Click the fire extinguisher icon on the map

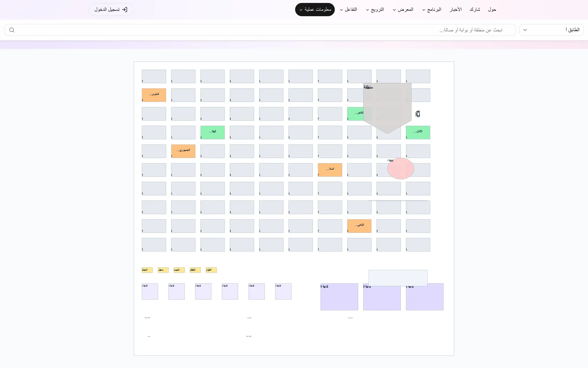click(x=418, y=114)
